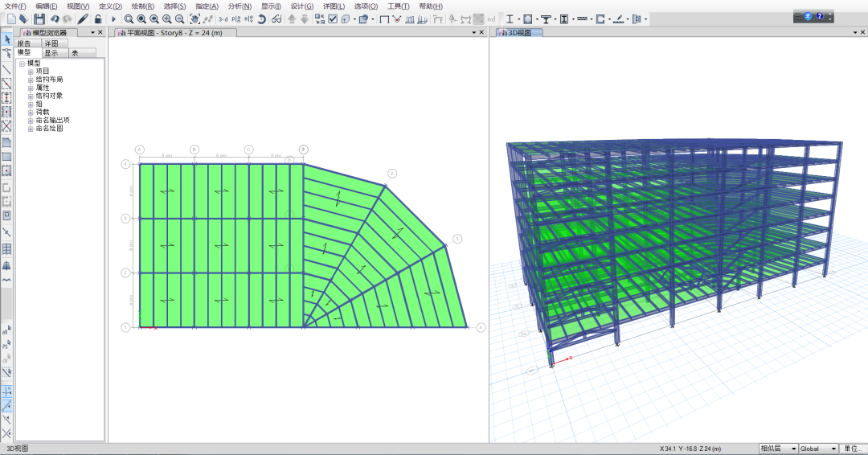Click the rotate 3D view icon
868x455 pixels.
[x=261, y=18]
